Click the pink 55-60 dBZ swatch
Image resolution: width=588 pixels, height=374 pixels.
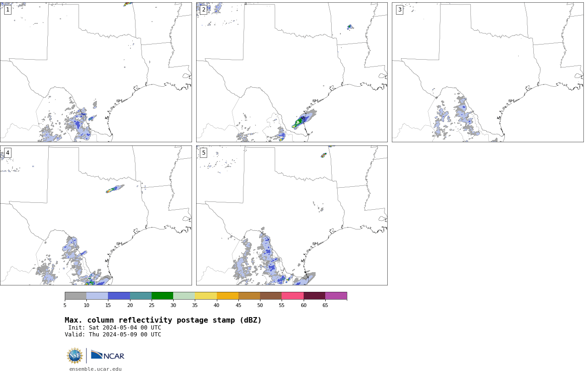pyautogui.click(x=293, y=296)
